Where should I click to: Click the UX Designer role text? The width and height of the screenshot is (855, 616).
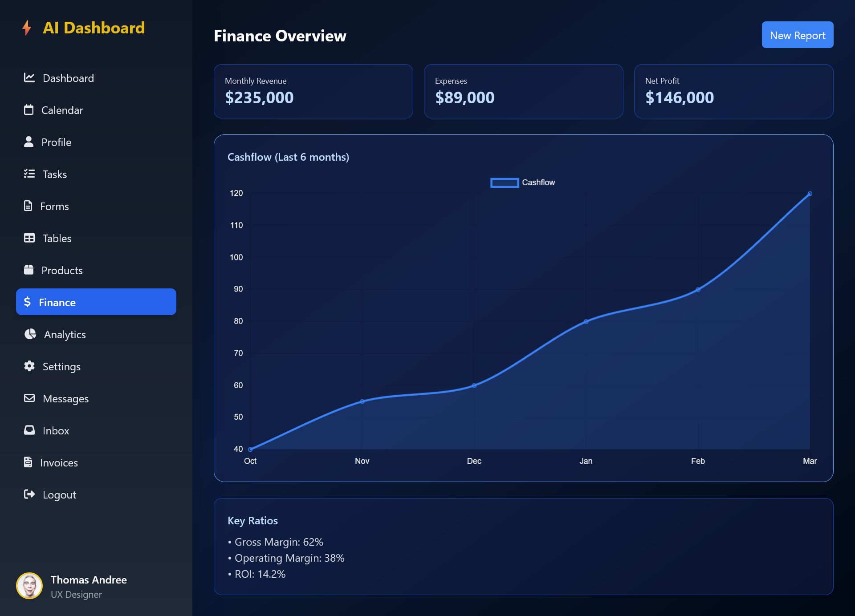(x=76, y=595)
